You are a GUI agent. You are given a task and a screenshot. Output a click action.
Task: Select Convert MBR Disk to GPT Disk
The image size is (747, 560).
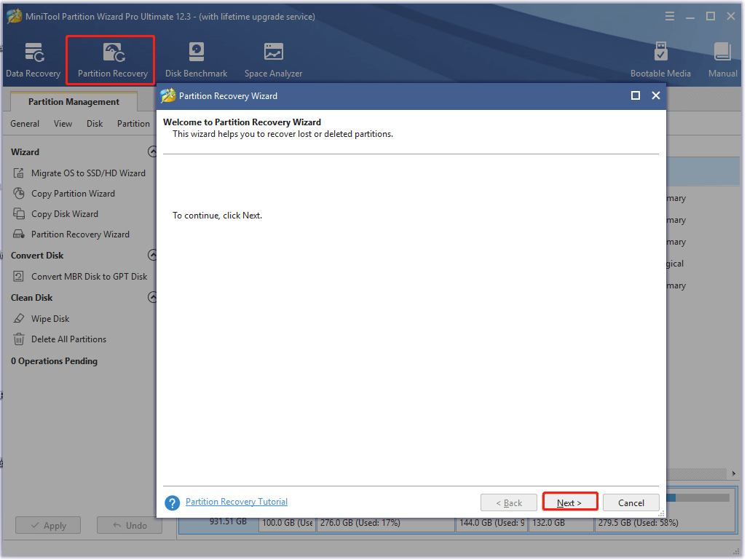(90, 277)
